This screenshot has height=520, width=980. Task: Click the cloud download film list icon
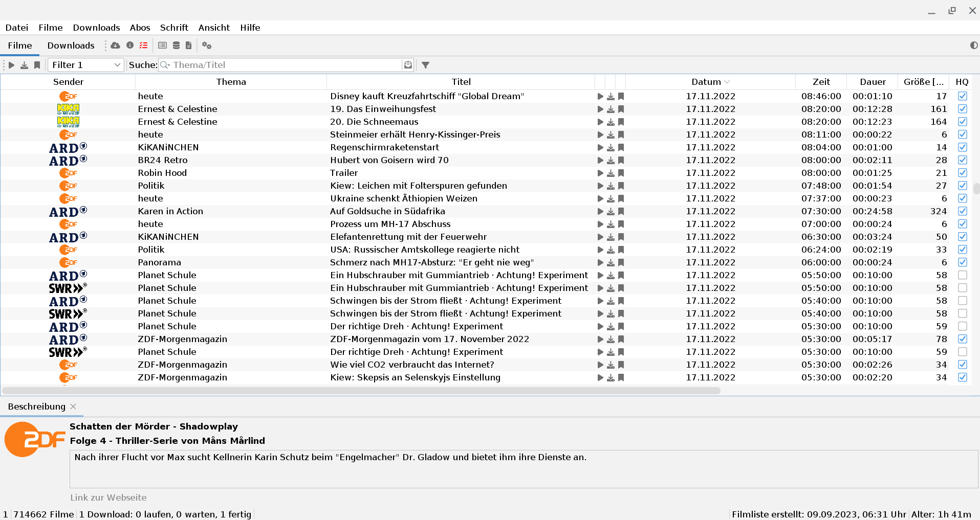coord(115,46)
